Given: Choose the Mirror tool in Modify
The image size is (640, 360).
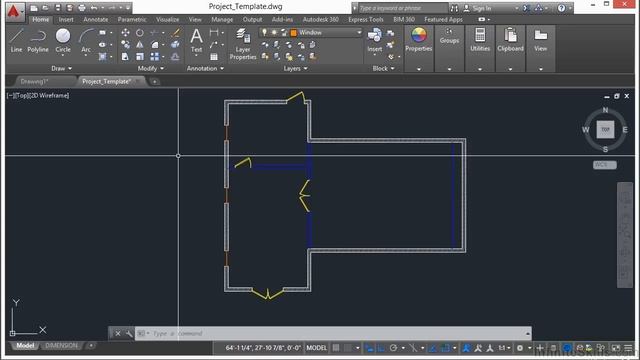Looking at the screenshot, I should coord(140,44).
